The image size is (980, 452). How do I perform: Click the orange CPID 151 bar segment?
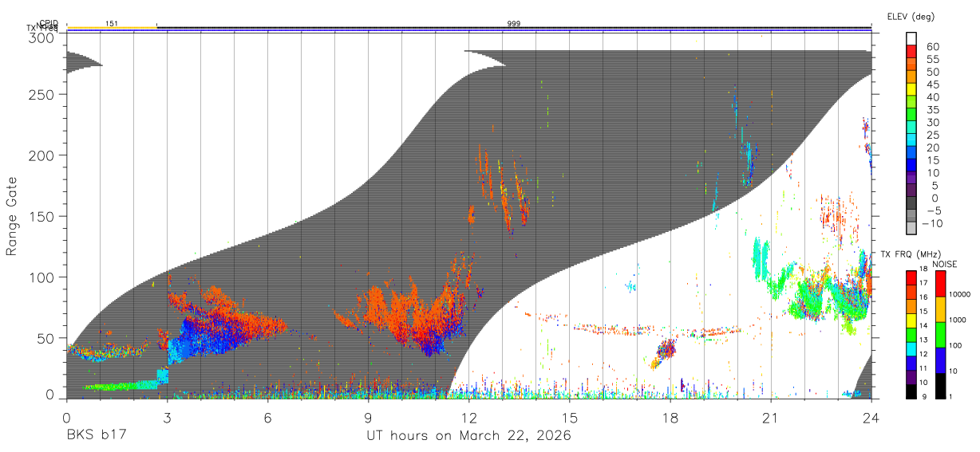point(112,28)
